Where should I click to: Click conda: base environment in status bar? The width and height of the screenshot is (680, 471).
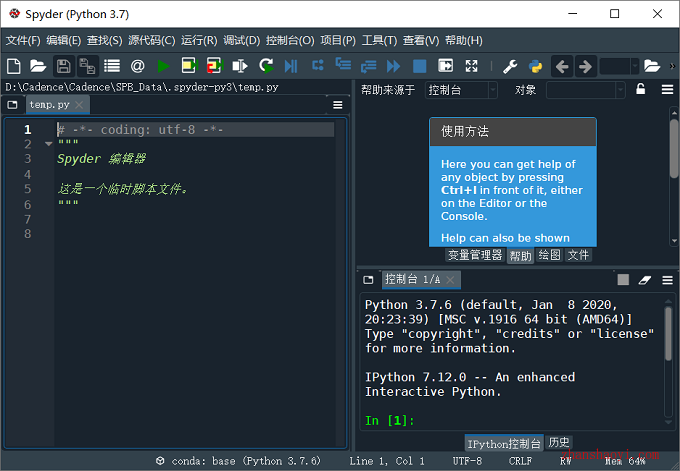tap(239, 461)
